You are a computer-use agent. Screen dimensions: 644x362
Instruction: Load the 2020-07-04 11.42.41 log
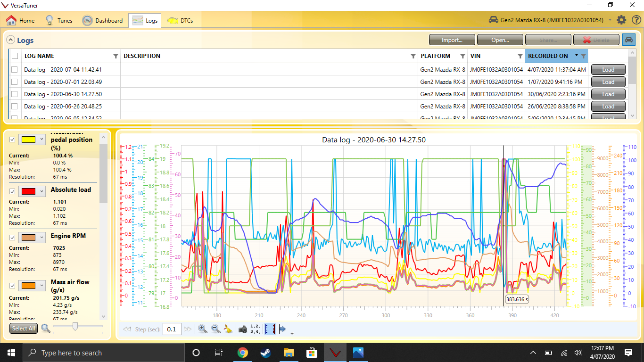608,69
